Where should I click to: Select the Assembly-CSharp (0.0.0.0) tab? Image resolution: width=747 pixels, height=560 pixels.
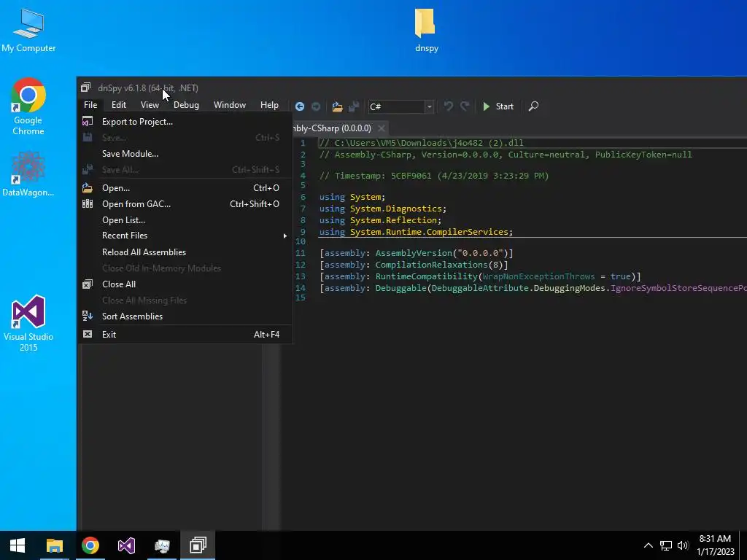pos(333,128)
